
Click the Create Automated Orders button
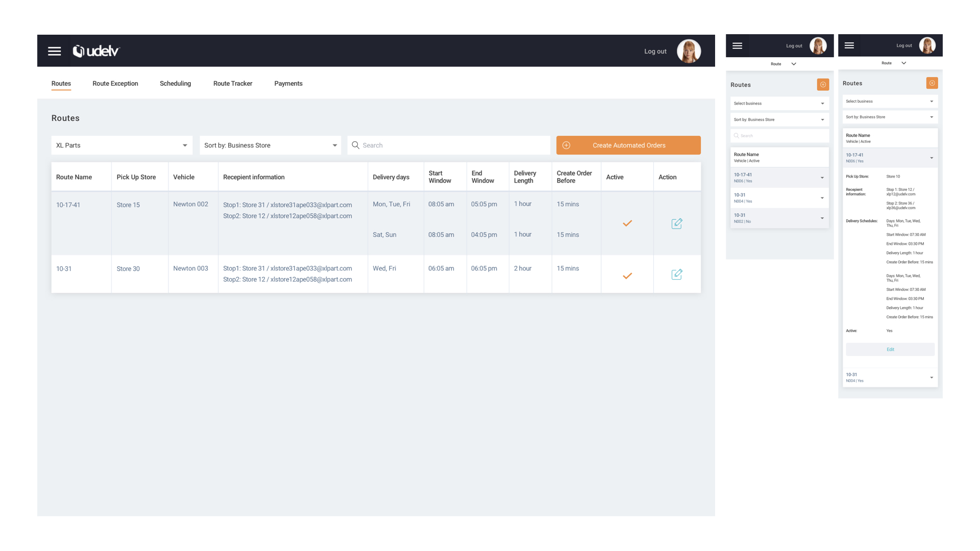[628, 145]
